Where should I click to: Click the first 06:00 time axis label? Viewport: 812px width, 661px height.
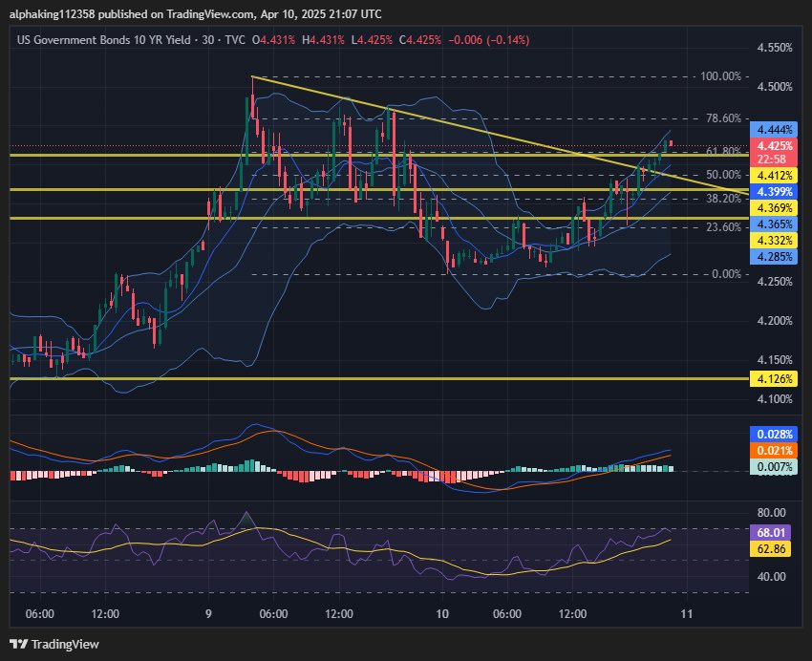pos(40,614)
